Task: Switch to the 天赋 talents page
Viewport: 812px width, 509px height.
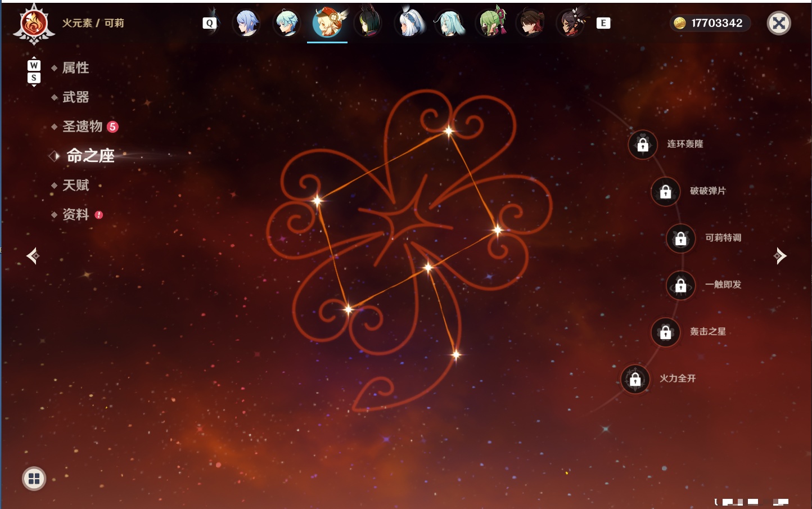Action: 75,185
